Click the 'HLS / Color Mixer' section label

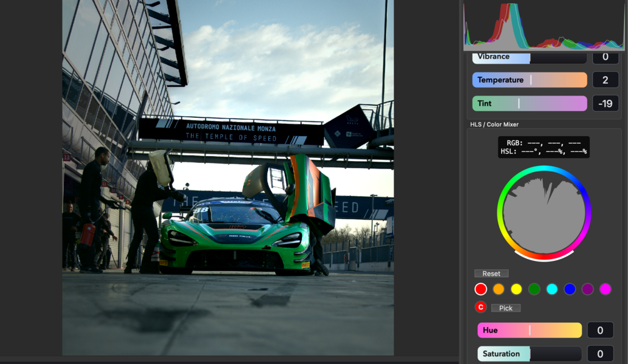click(494, 124)
